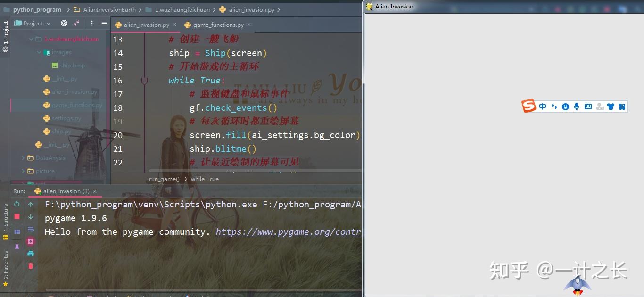Toggle Chinese punctuation in Sogou bar
Viewport: 644px width, 297px height.
pos(554,106)
